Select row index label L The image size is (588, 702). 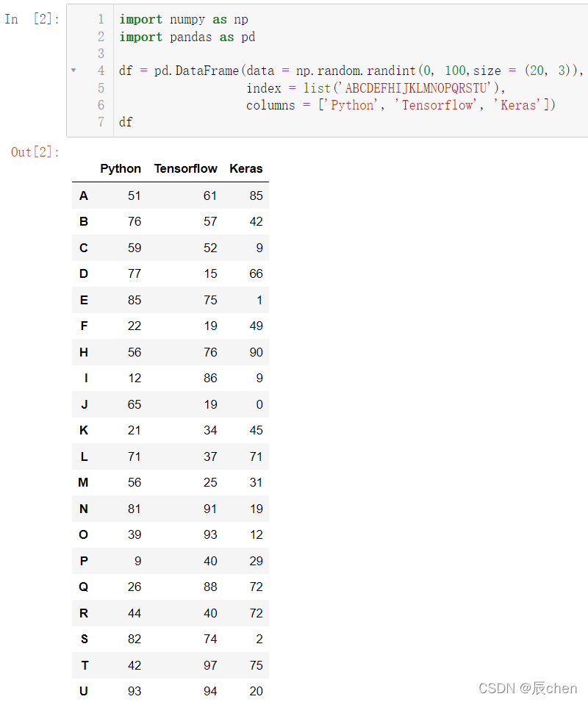84,456
